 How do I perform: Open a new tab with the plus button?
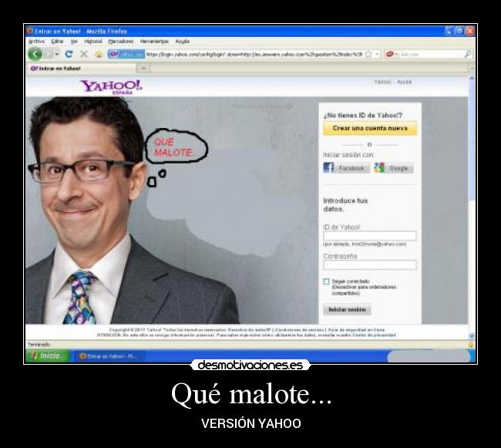tap(144, 69)
